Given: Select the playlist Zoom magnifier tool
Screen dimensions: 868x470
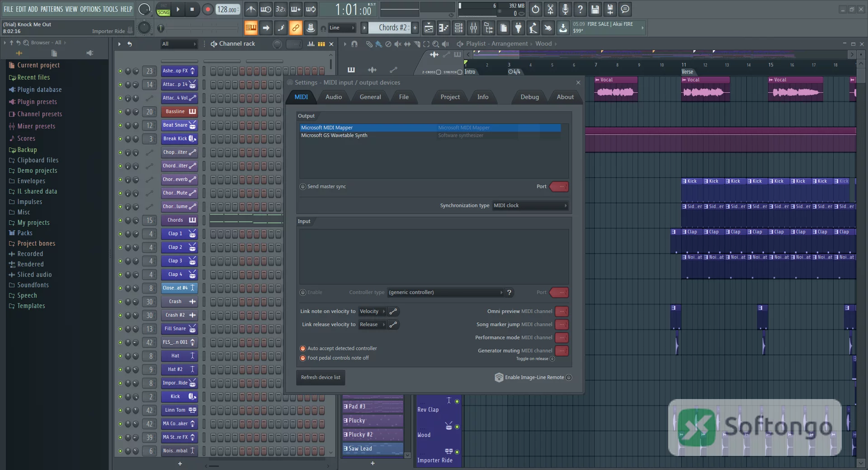Looking at the screenshot, I should 436,44.
